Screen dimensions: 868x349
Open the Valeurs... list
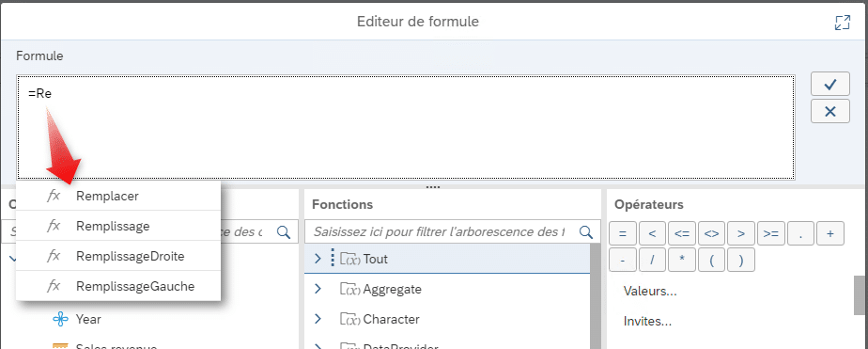point(650,291)
